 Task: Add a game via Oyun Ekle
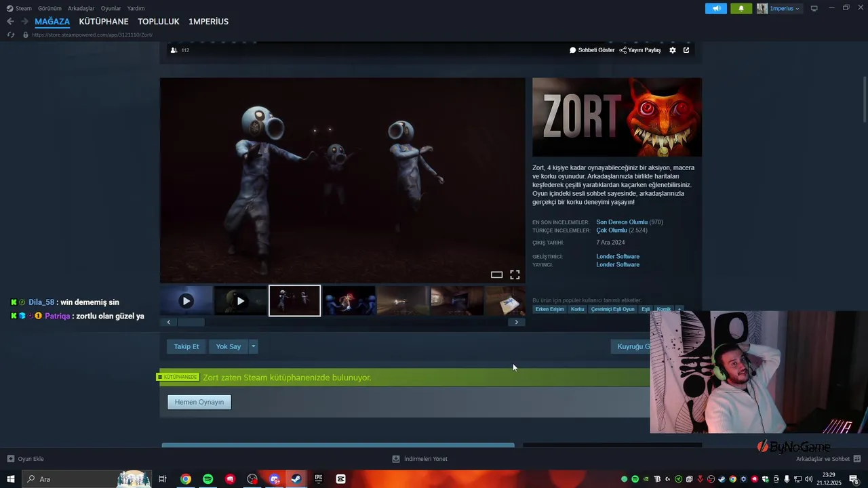click(x=25, y=459)
